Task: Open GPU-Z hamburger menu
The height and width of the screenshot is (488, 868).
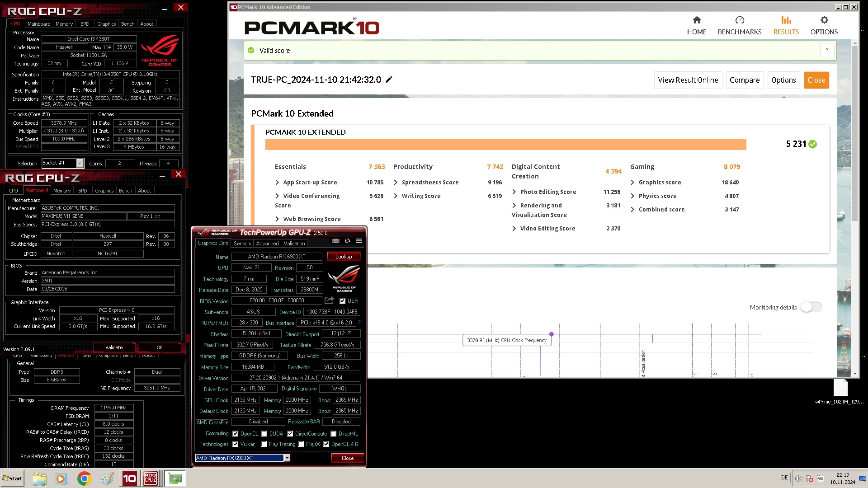Action: click(x=359, y=241)
